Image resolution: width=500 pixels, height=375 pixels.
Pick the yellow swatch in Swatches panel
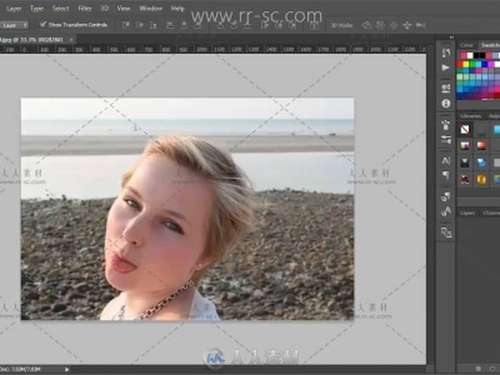466,64
